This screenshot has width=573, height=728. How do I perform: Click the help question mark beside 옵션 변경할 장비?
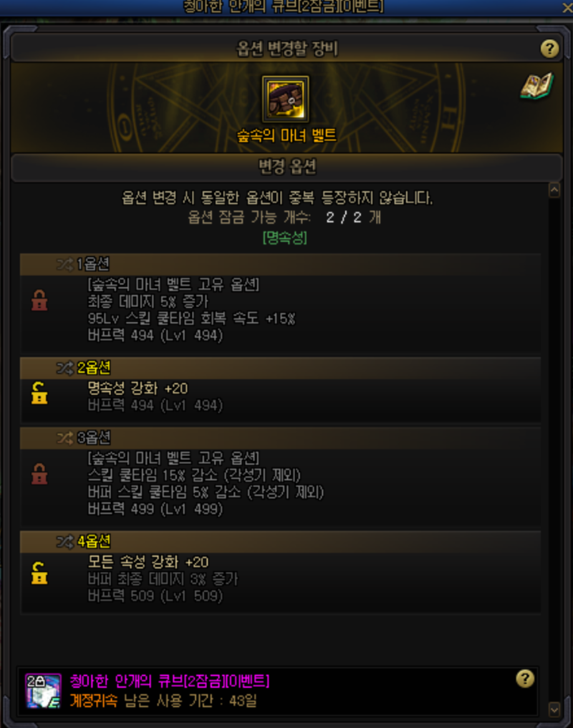549,48
